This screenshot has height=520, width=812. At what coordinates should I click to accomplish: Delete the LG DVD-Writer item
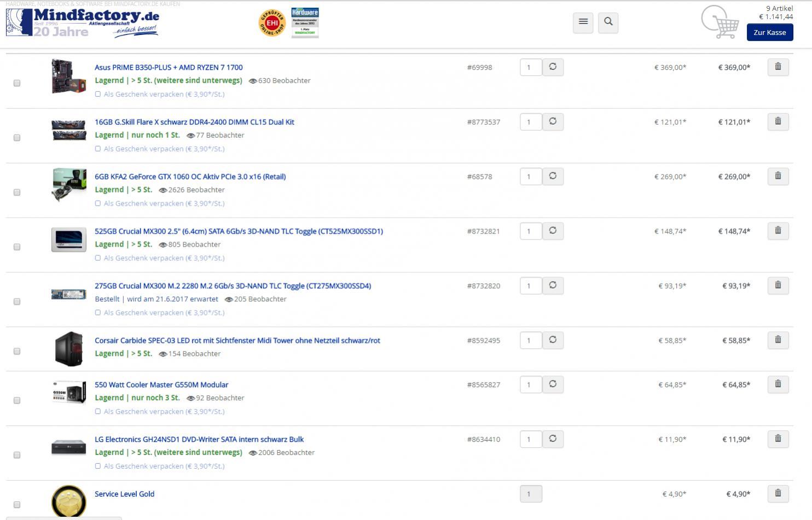[778, 439]
